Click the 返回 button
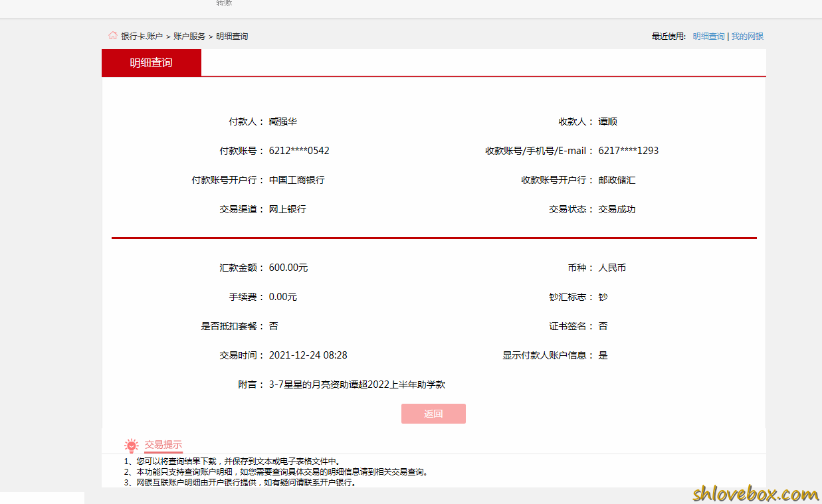The height and width of the screenshot is (504, 822). 433,414
